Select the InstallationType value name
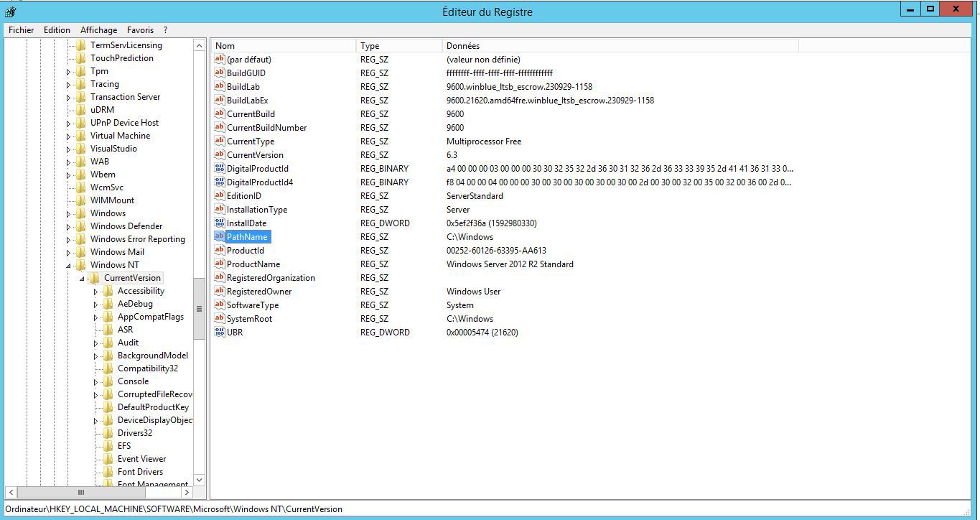The width and height of the screenshot is (980, 520). pyautogui.click(x=257, y=209)
